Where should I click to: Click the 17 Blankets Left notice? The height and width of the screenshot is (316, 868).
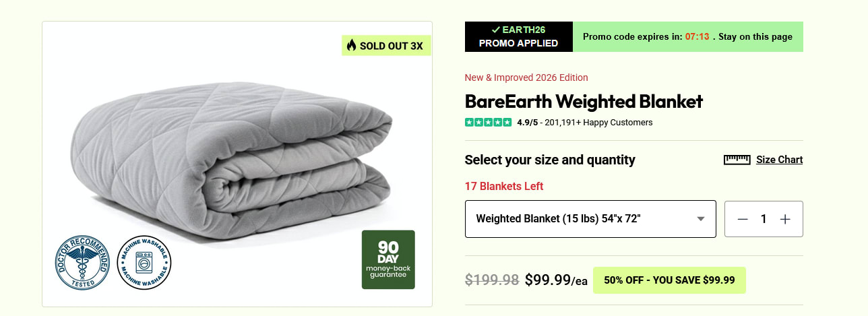(x=504, y=186)
